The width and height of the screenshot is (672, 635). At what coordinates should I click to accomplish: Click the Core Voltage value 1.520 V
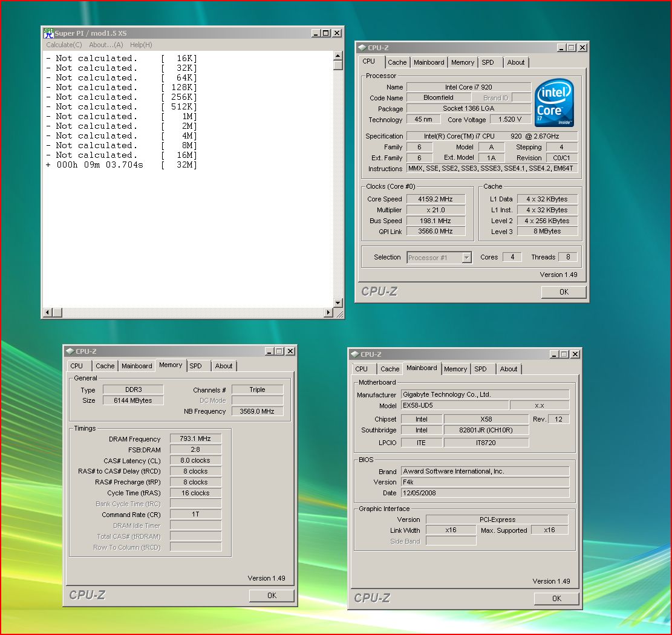coord(510,120)
